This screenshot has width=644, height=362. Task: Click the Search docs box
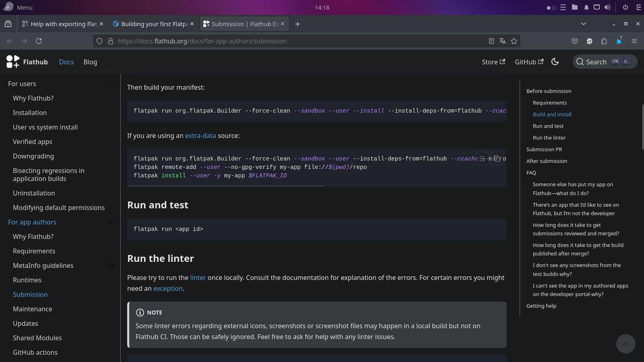pos(605,62)
